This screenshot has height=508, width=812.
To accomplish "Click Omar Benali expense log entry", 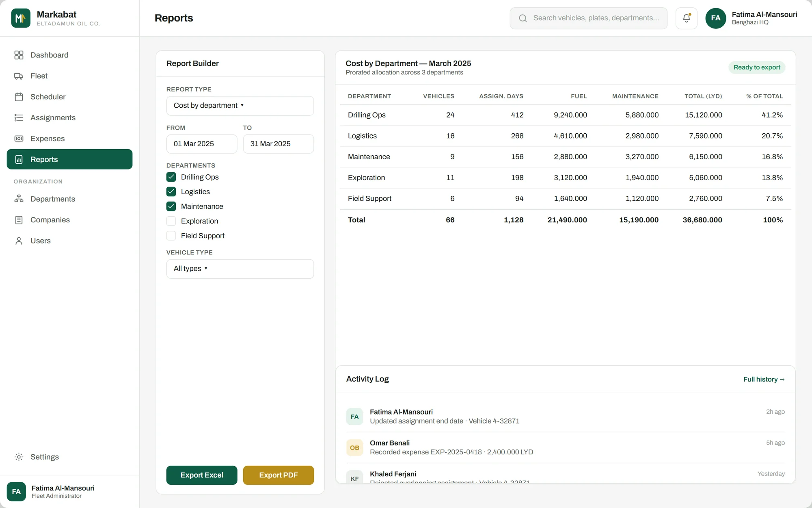I will (565, 447).
